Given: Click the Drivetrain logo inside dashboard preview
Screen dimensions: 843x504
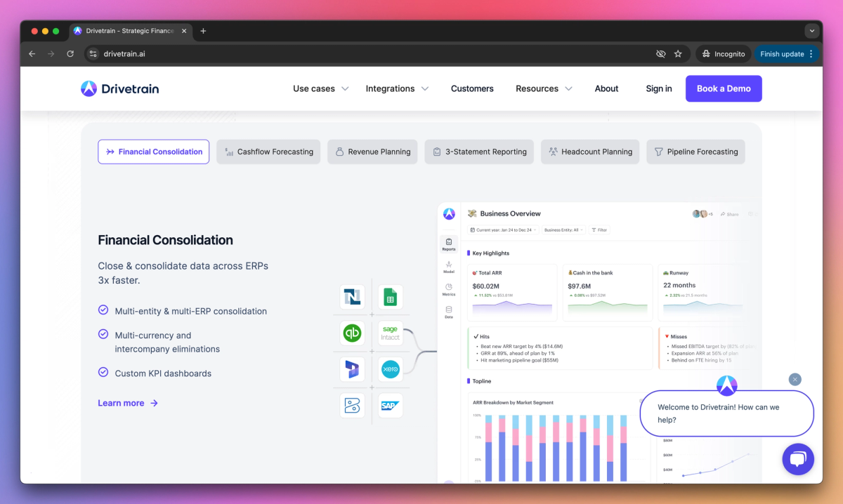Looking at the screenshot, I should coord(449,214).
